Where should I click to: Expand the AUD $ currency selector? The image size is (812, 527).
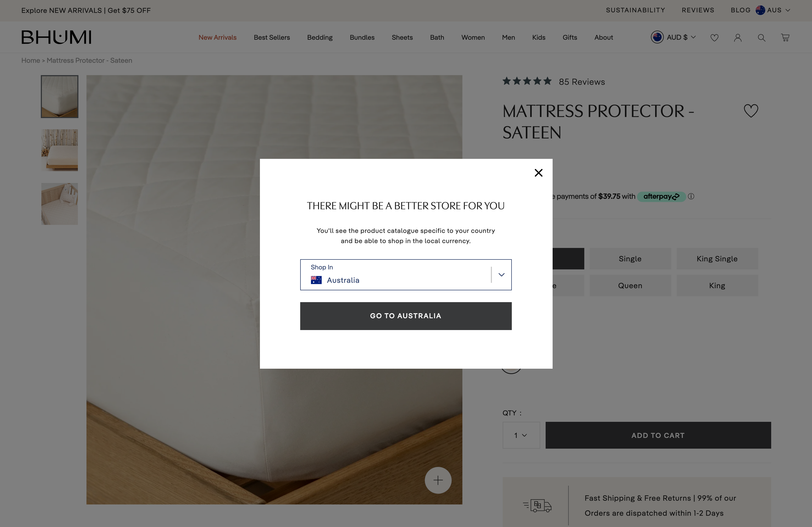(673, 37)
